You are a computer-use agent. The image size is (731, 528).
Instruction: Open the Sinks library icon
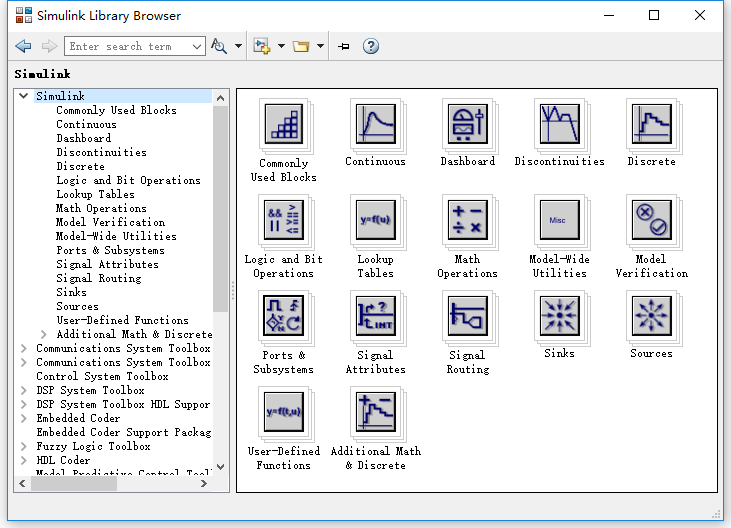click(559, 315)
